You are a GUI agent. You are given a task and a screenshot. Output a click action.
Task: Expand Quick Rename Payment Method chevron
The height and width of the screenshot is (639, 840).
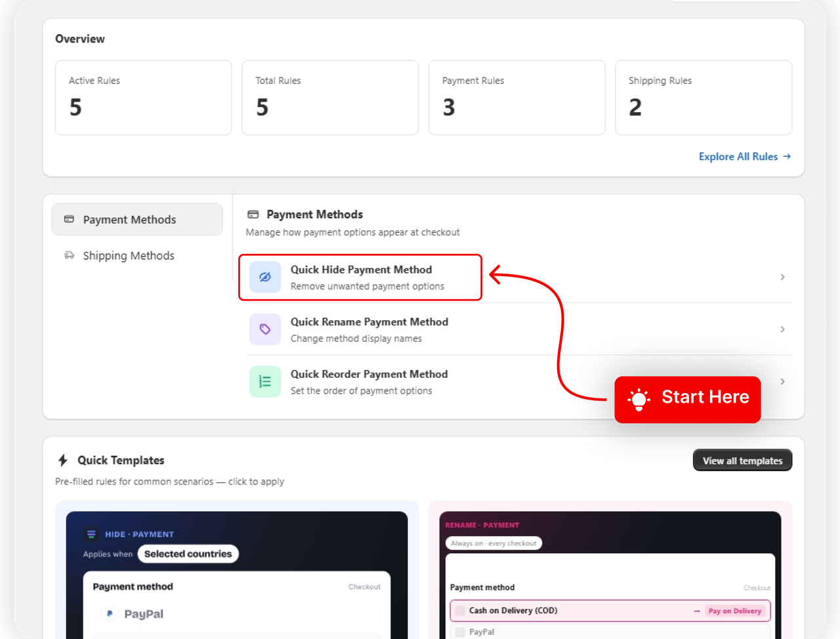pos(782,329)
